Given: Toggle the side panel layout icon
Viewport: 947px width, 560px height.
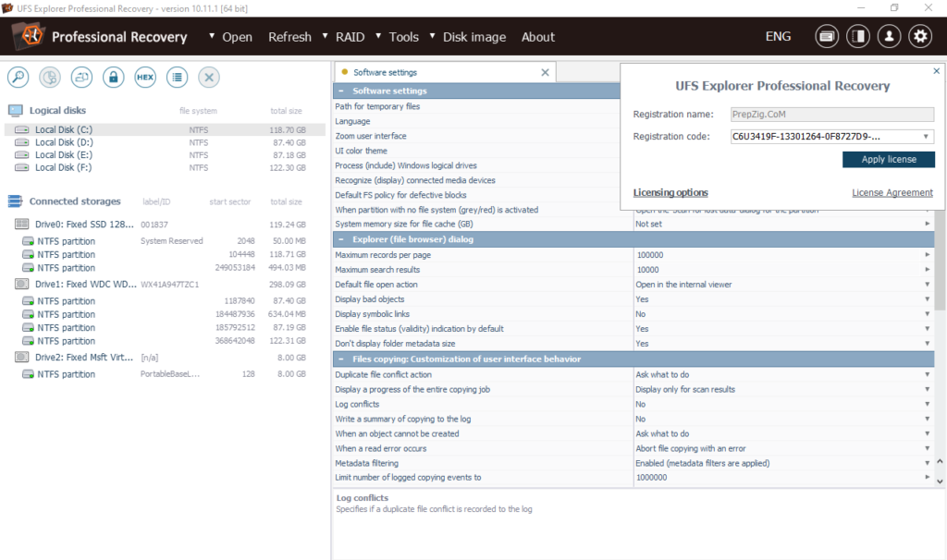Looking at the screenshot, I should coord(858,36).
